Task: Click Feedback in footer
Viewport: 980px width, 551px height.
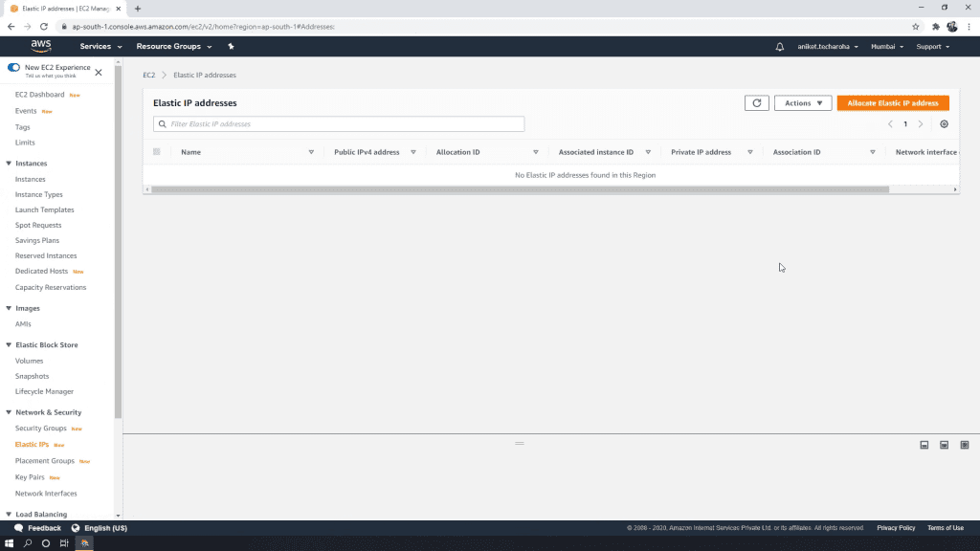Action: coord(44,528)
